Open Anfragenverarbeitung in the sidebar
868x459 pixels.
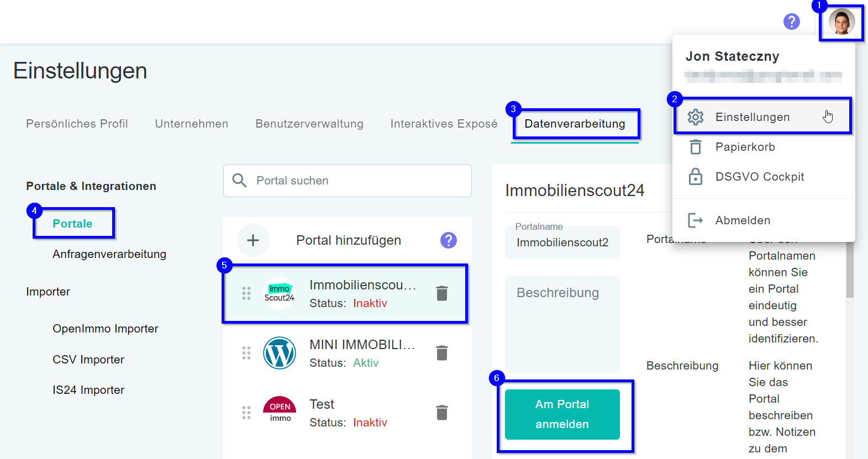(x=109, y=254)
